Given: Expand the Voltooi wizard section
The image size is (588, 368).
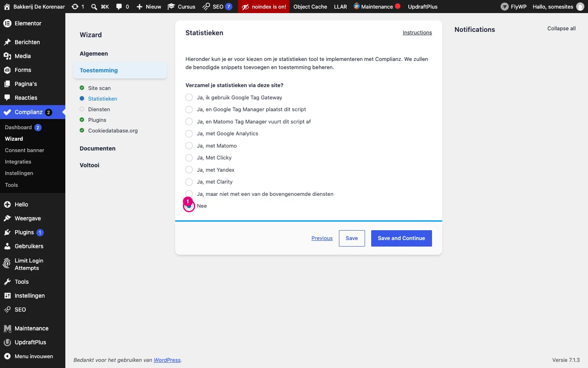Looking at the screenshot, I should point(89,165).
